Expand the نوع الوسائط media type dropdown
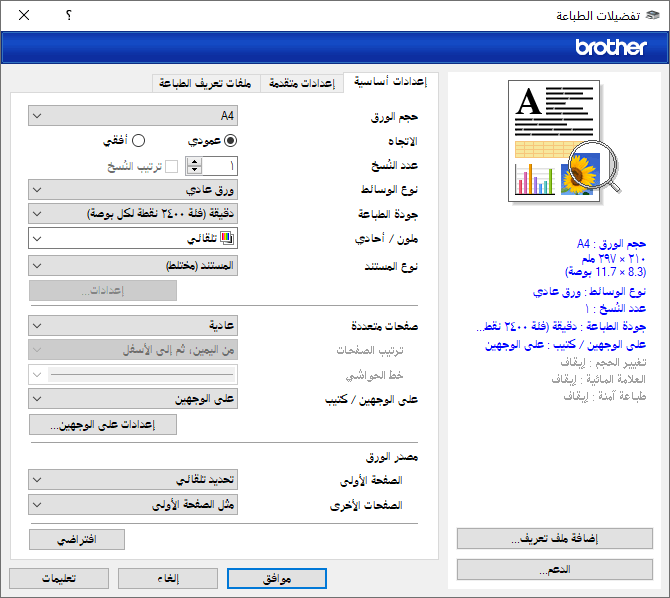Viewport: 670px width, 598px height. (133, 189)
